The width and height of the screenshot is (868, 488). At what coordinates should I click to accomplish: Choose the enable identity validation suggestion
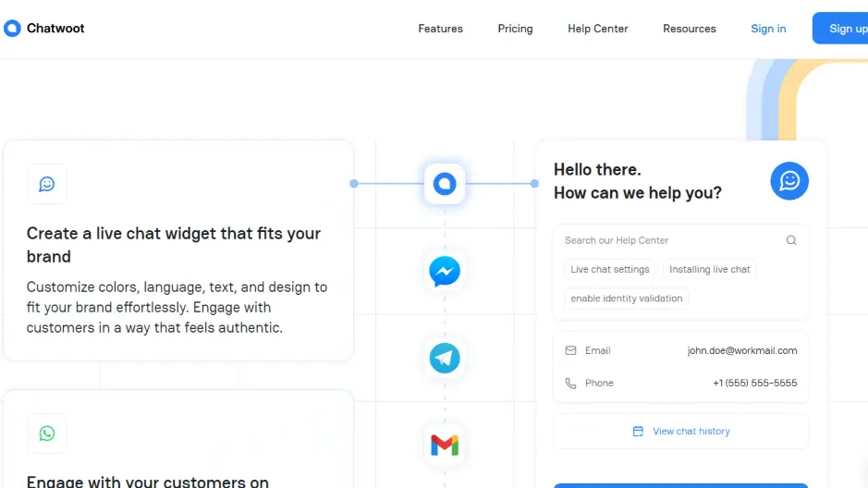pos(627,299)
